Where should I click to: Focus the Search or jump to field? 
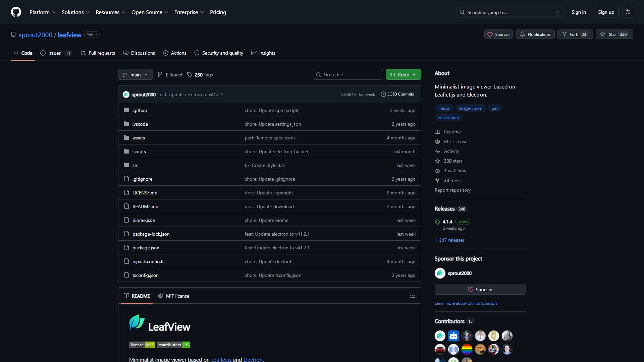pos(510,12)
